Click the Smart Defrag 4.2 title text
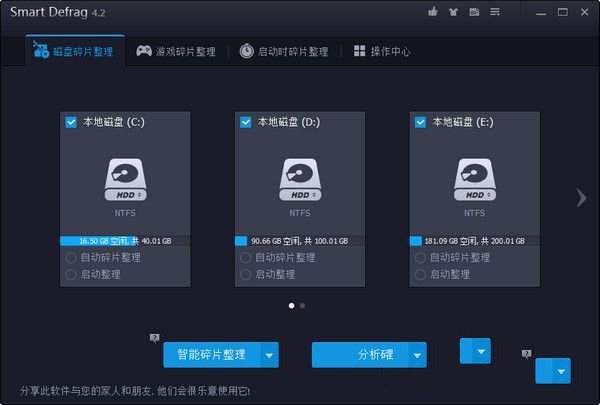 tap(57, 12)
